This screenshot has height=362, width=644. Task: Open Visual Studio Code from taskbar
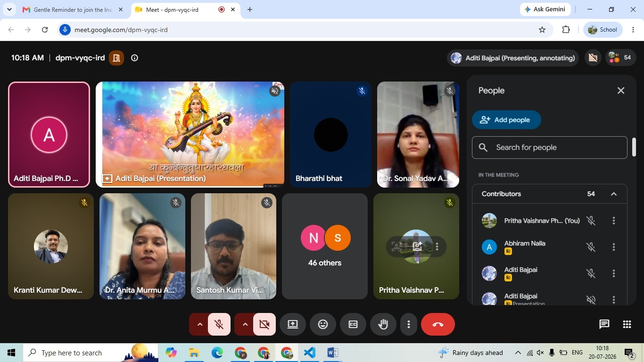(310, 353)
